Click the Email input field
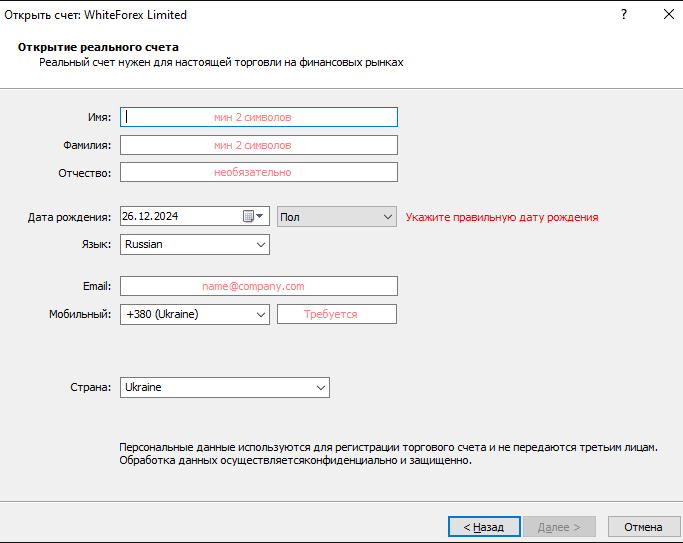Screen dimensions: 683x543 pos(259,286)
